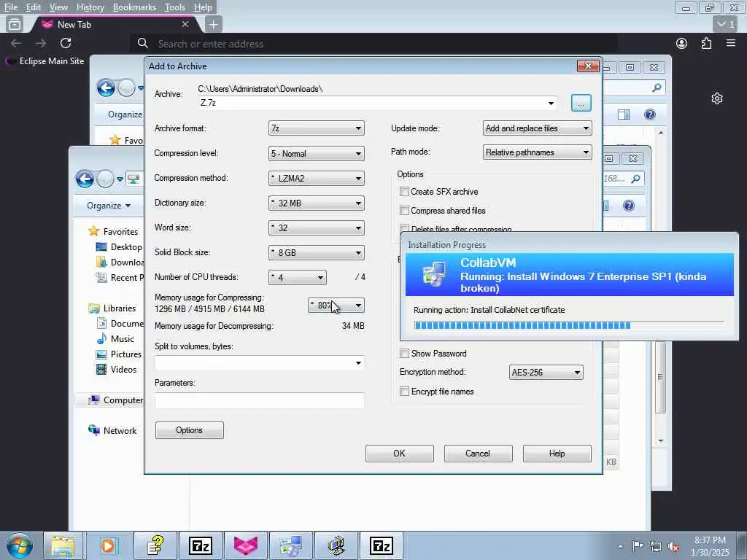Click the New Tab page settings gear
The width and height of the screenshot is (747, 560).
(x=717, y=98)
